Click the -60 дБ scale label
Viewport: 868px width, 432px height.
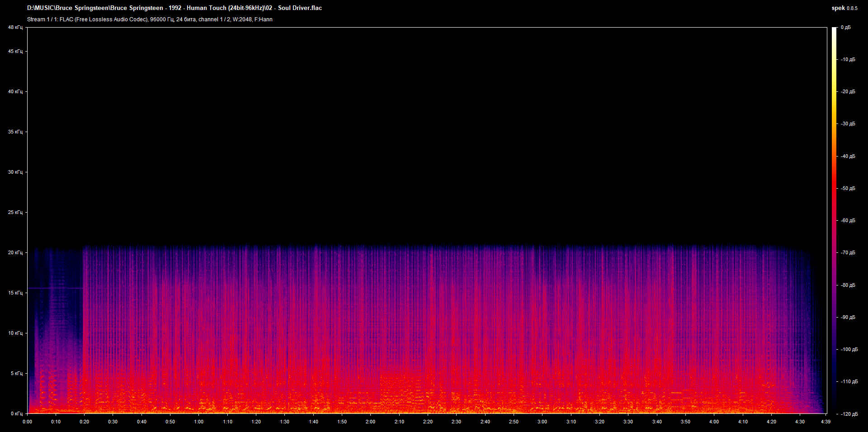848,221
